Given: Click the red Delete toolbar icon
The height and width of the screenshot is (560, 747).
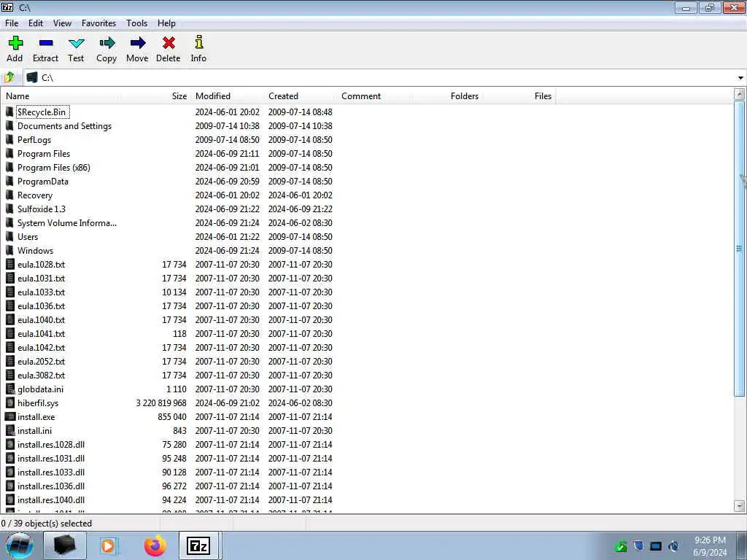Looking at the screenshot, I should click(x=169, y=43).
